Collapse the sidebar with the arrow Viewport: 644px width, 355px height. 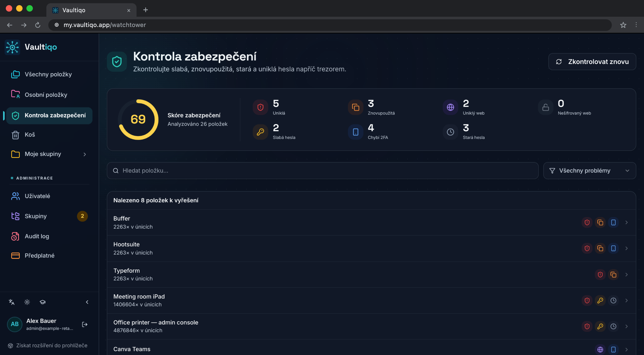pos(87,302)
